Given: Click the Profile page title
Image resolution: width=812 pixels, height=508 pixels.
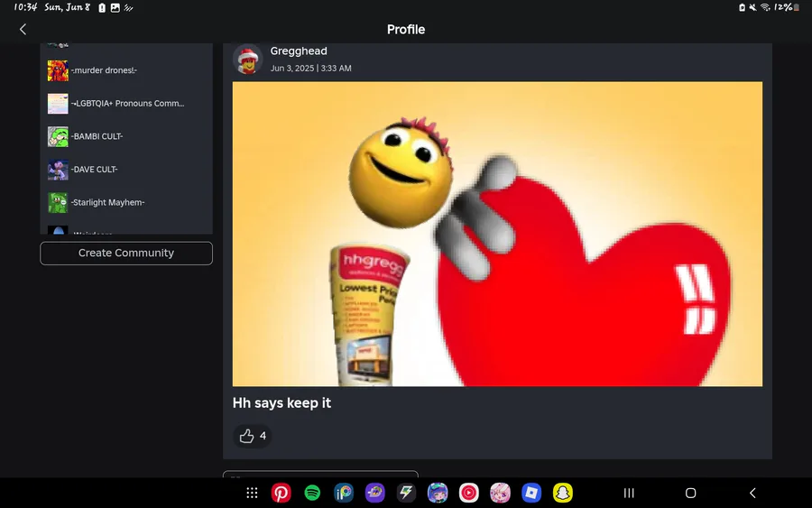Looking at the screenshot, I should [x=406, y=30].
